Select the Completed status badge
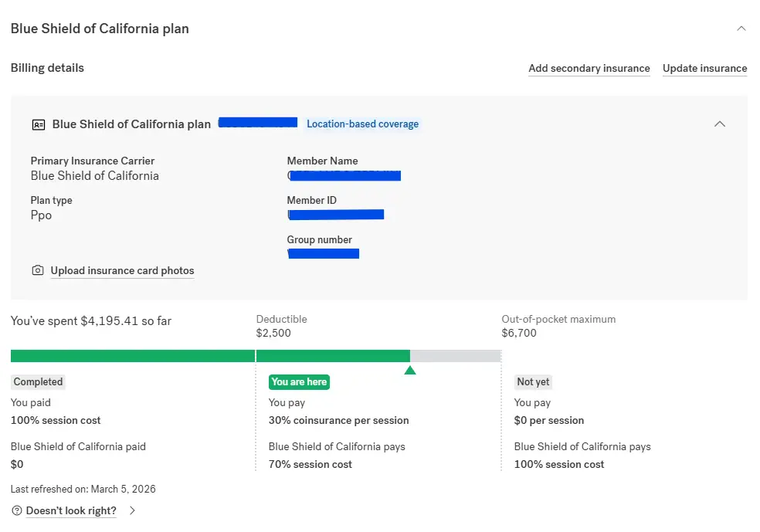The height and width of the screenshot is (532, 760). (x=38, y=381)
